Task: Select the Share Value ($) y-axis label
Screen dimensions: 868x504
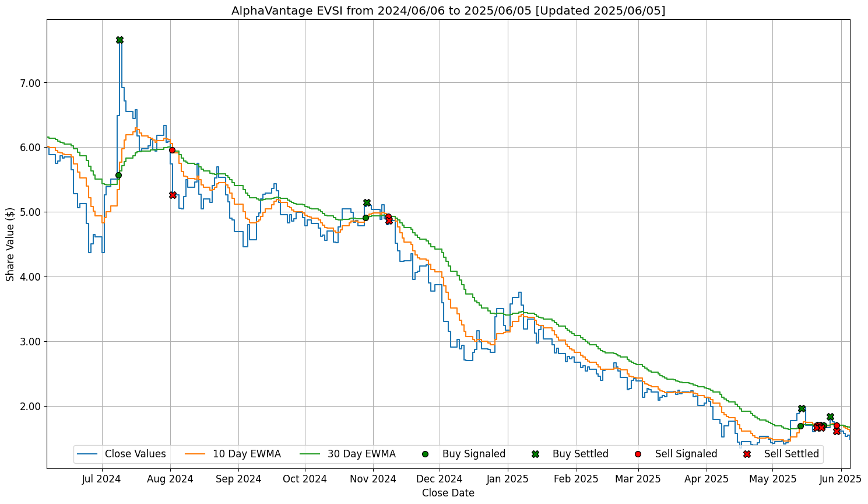Action: click(x=10, y=244)
